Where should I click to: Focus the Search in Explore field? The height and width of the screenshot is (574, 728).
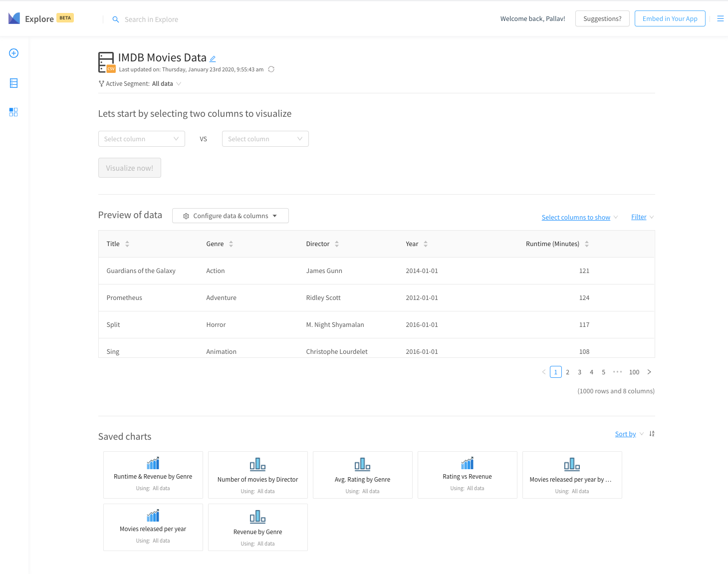pos(151,19)
